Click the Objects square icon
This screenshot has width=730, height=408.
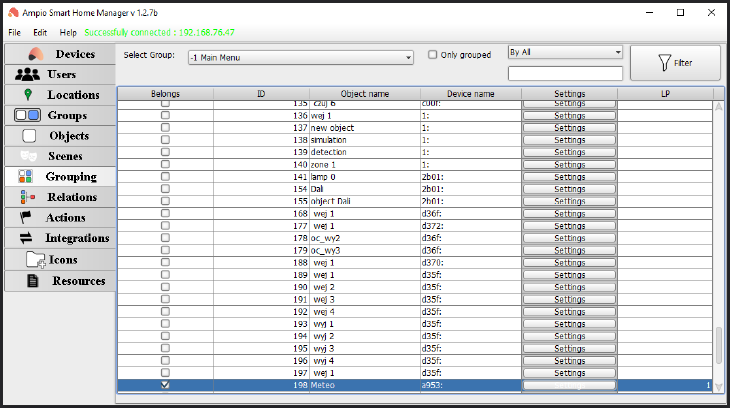pos(29,136)
